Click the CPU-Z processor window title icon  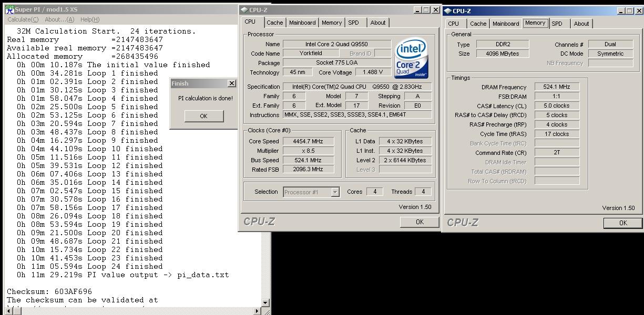(x=244, y=9)
